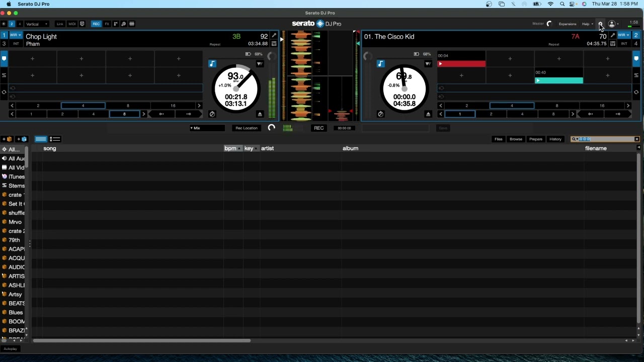
Task: Adjust the Master output knob
Action: [x=549, y=24]
